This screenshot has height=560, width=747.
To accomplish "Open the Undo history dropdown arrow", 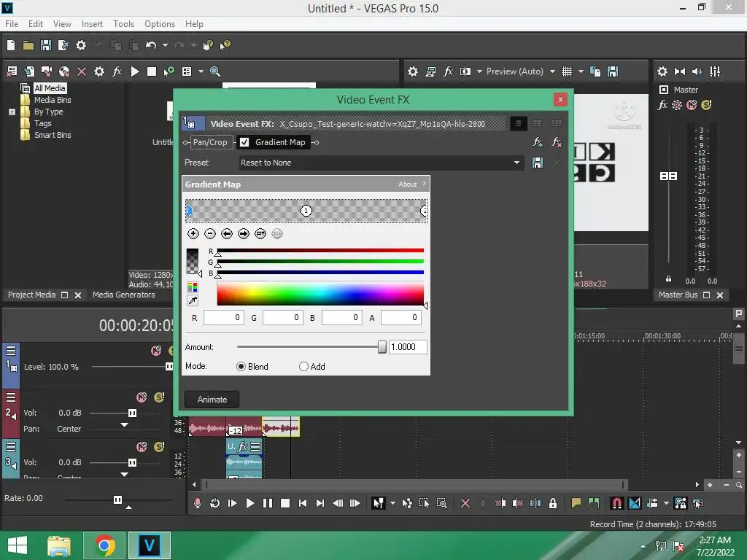I will click(x=165, y=45).
